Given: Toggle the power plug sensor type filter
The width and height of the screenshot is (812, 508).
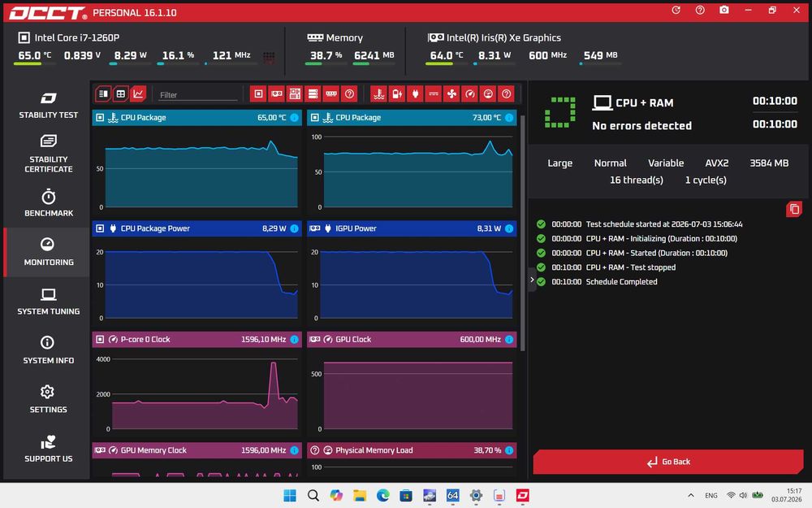Looking at the screenshot, I should (415, 93).
